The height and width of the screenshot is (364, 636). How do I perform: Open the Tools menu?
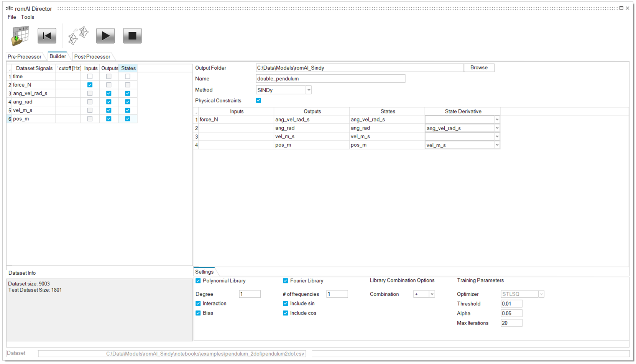coord(28,17)
